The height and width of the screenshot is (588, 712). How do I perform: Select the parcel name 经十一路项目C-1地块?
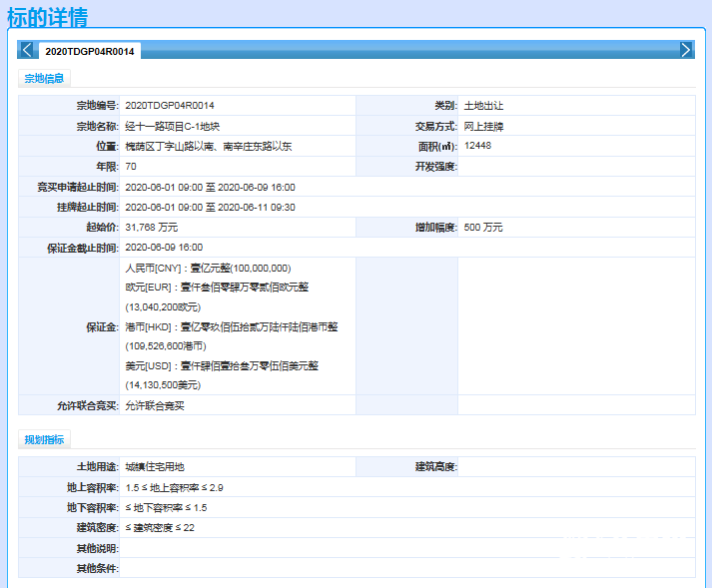175,126
